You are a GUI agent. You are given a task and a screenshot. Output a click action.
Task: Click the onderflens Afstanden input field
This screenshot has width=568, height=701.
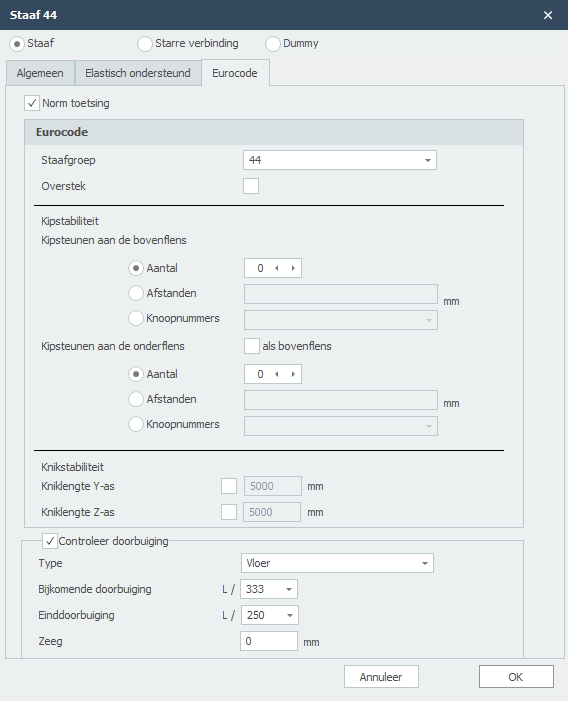point(341,400)
